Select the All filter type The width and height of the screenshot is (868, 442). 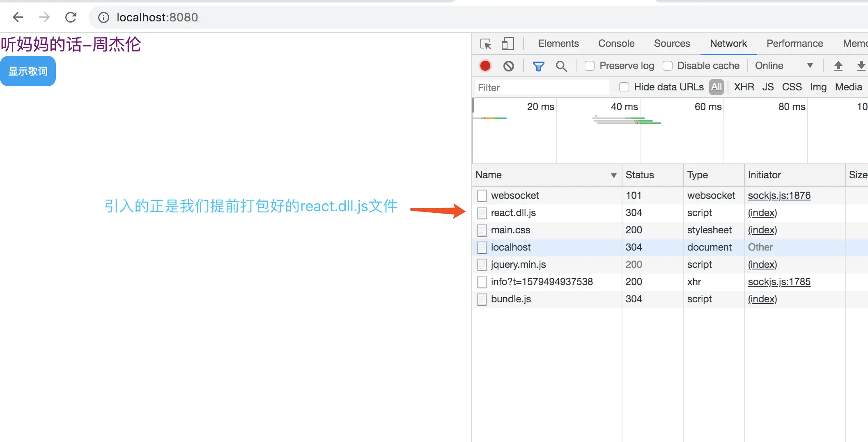tap(716, 87)
